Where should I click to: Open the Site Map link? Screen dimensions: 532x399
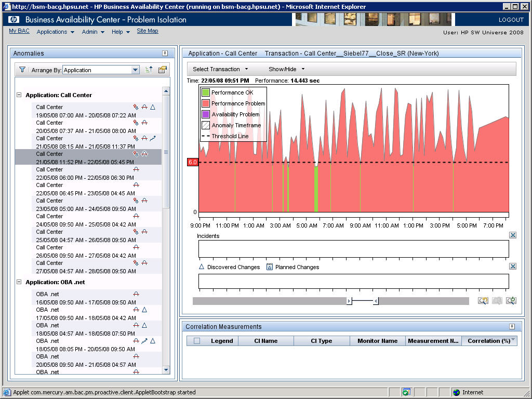pyautogui.click(x=147, y=31)
